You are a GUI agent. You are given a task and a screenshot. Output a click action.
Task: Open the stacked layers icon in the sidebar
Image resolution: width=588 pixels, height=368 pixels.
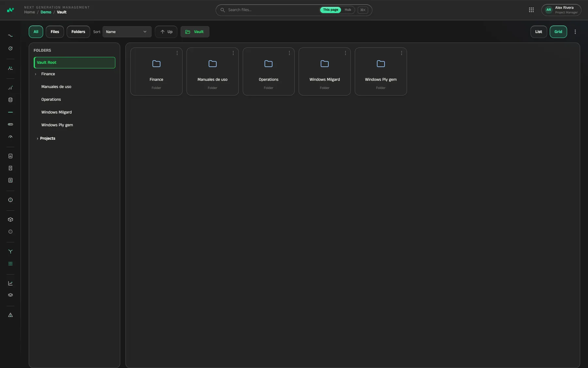pos(10,295)
